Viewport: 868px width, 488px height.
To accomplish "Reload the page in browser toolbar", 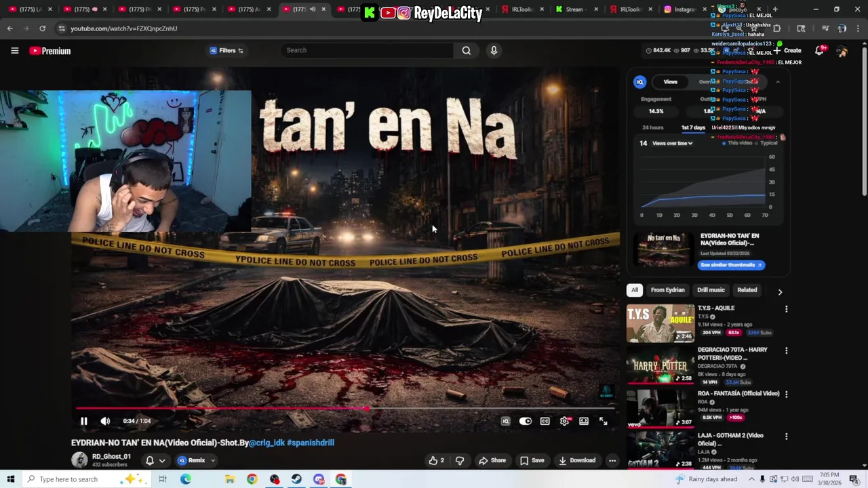I will coord(42,28).
